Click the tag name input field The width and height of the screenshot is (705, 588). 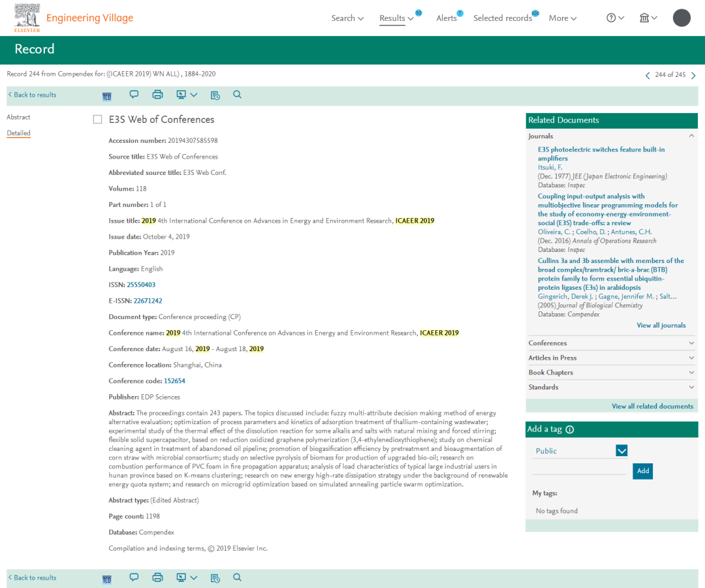(578, 470)
